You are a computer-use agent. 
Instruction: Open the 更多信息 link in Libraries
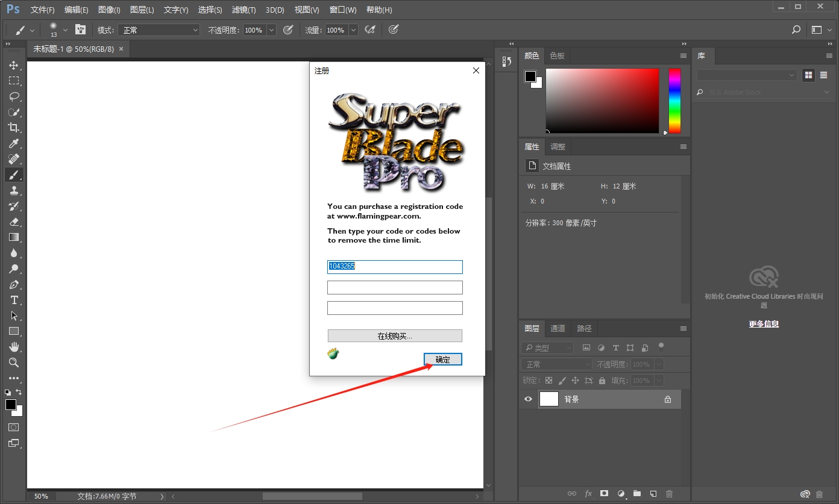(x=764, y=324)
